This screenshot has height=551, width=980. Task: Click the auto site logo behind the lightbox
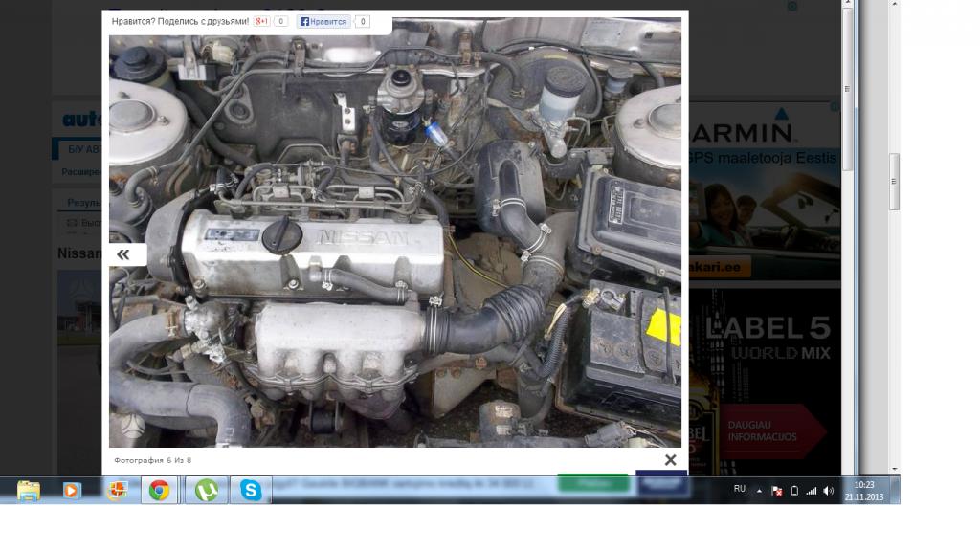coord(82,119)
